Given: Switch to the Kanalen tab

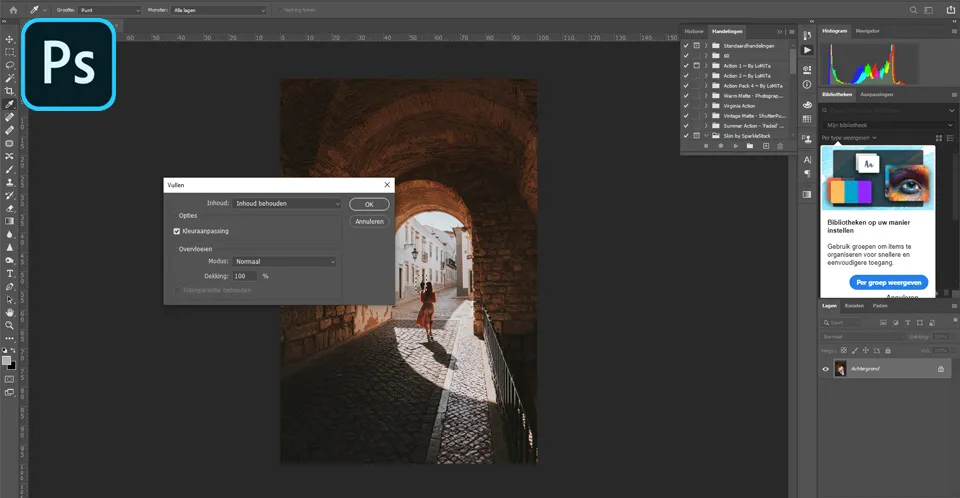Looking at the screenshot, I should (854, 306).
